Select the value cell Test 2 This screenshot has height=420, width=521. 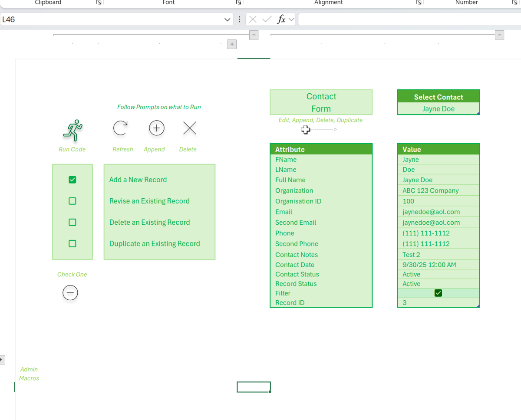tap(439, 255)
